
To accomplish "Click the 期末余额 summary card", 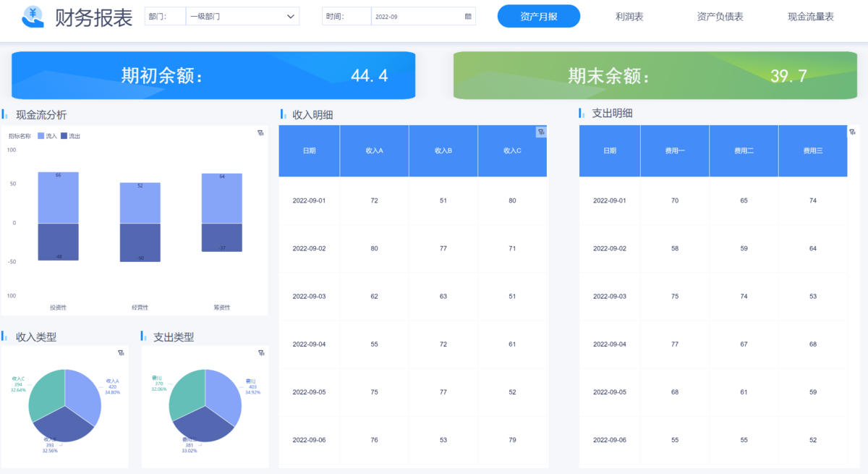I will pos(657,75).
